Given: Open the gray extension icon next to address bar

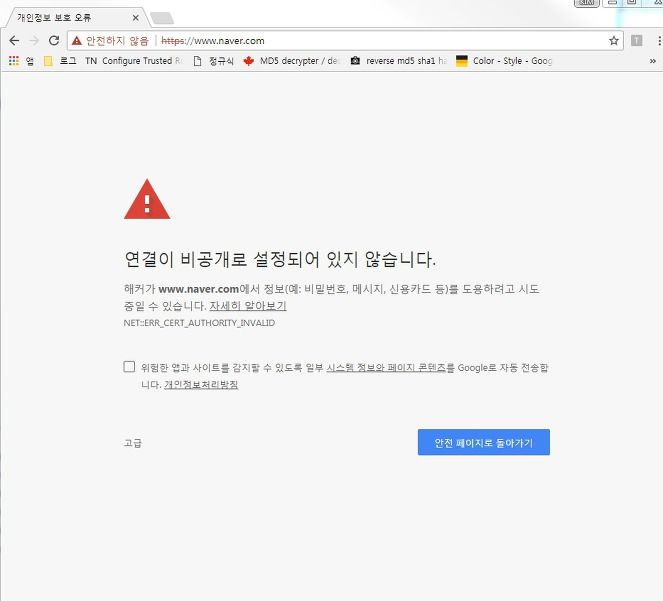Looking at the screenshot, I should 636,41.
